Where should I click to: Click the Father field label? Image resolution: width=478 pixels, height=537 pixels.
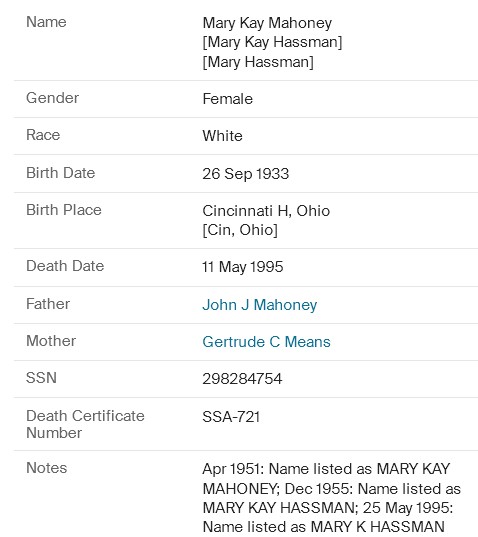48,303
